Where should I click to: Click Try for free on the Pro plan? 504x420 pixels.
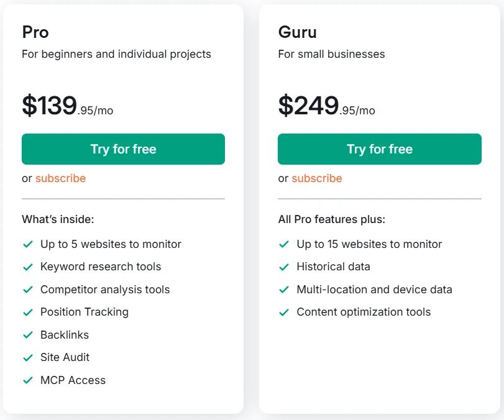point(123,149)
